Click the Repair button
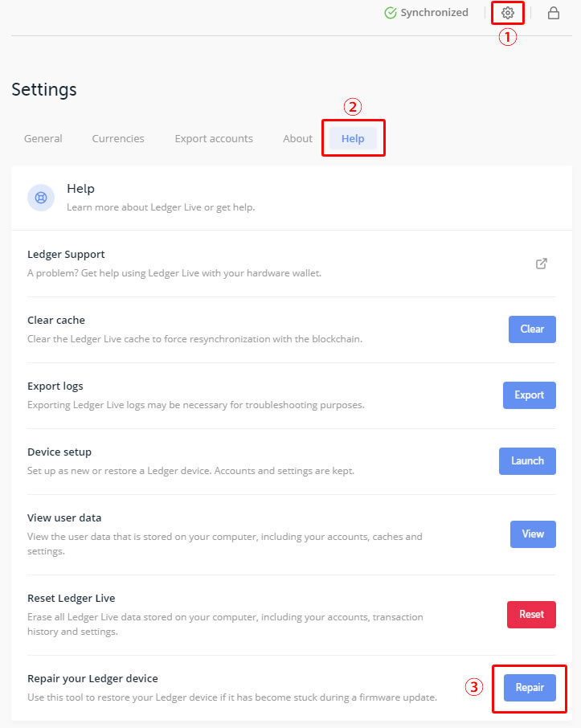This screenshot has width=581, height=728. point(530,688)
